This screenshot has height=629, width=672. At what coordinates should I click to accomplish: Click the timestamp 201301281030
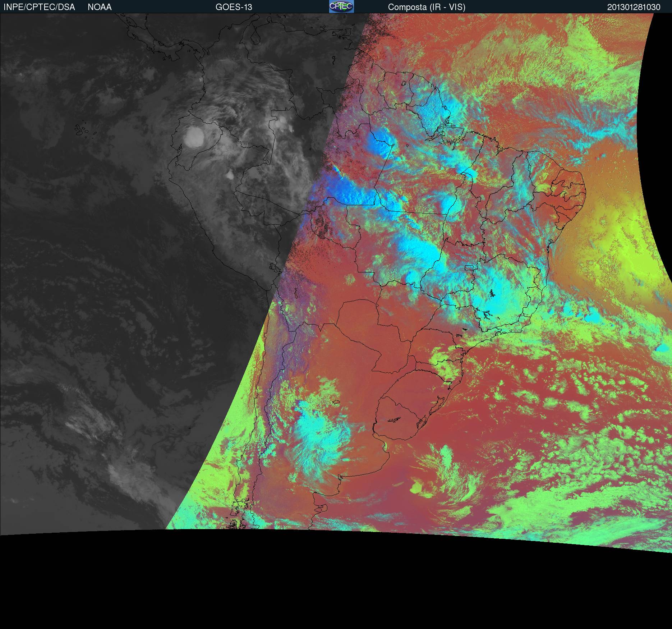[634, 7]
